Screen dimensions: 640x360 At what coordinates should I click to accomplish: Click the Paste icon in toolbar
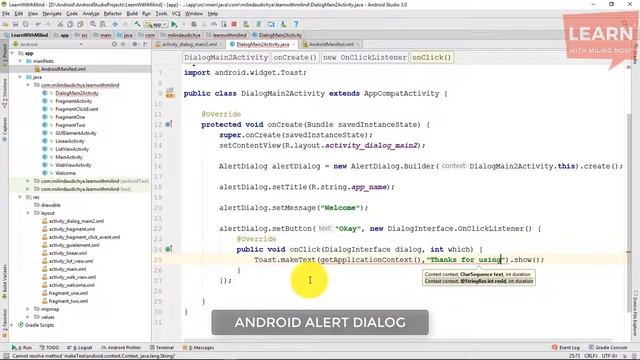point(80,24)
